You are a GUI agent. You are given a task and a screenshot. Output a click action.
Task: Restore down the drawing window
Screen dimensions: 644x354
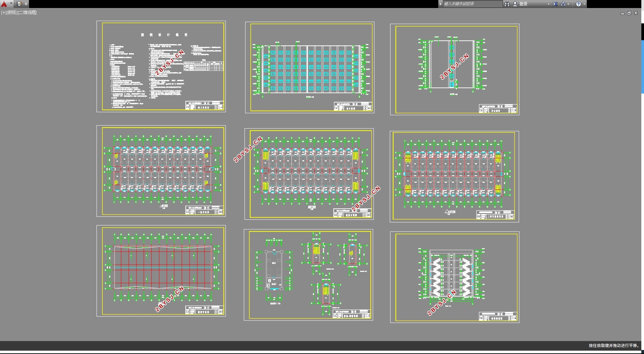click(x=629, y=13)
